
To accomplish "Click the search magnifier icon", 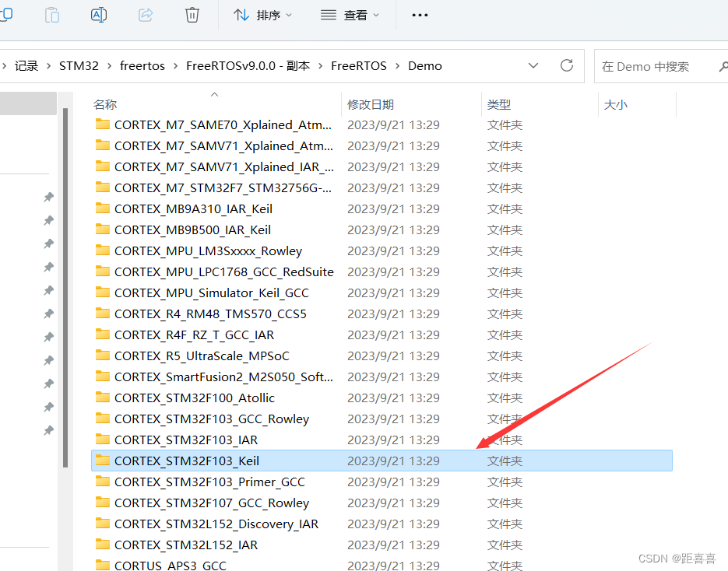I will (x=721, y=65).
